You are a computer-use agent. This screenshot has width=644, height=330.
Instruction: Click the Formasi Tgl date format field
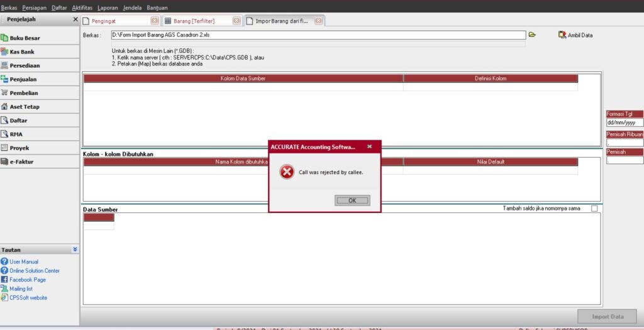pyautogui.click(x=625, y=123)
